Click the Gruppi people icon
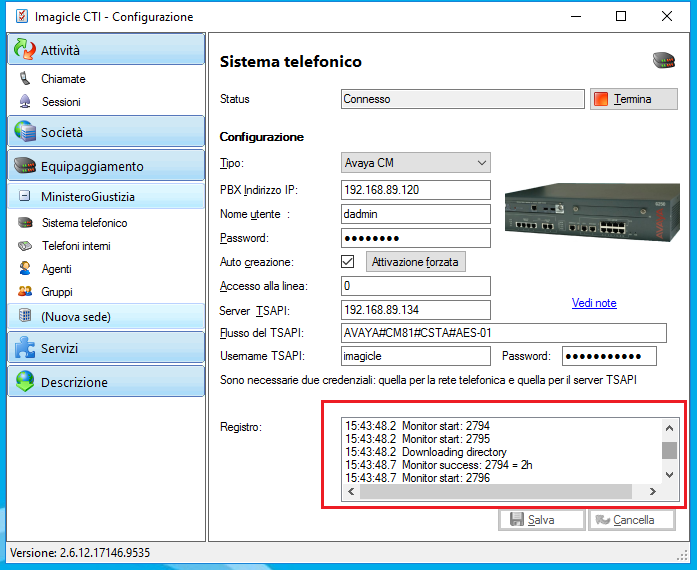This screenshot has height=570, width=697. coord(24,292)
